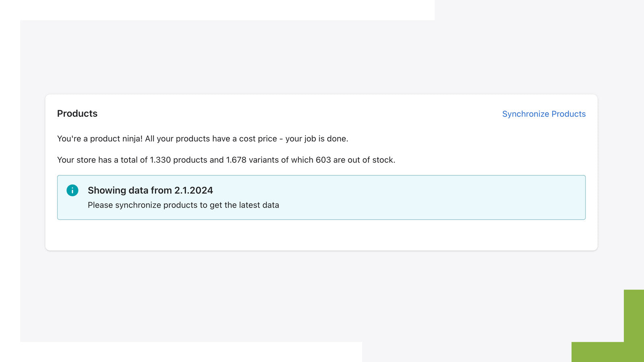
Task: Click Synchronize Products to refresh data
Action: coord(544,114)
